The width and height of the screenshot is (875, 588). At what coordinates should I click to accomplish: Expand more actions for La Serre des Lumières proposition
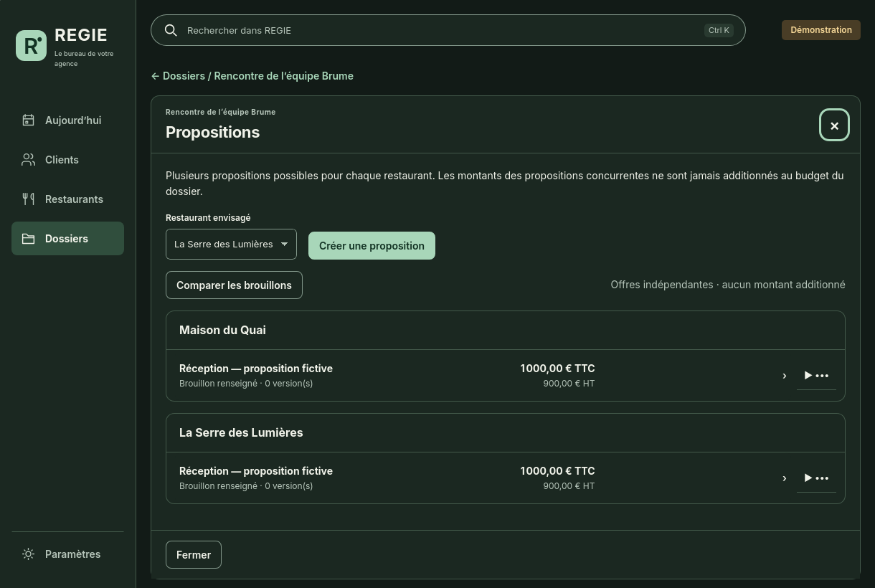click(x=816, y=478)
